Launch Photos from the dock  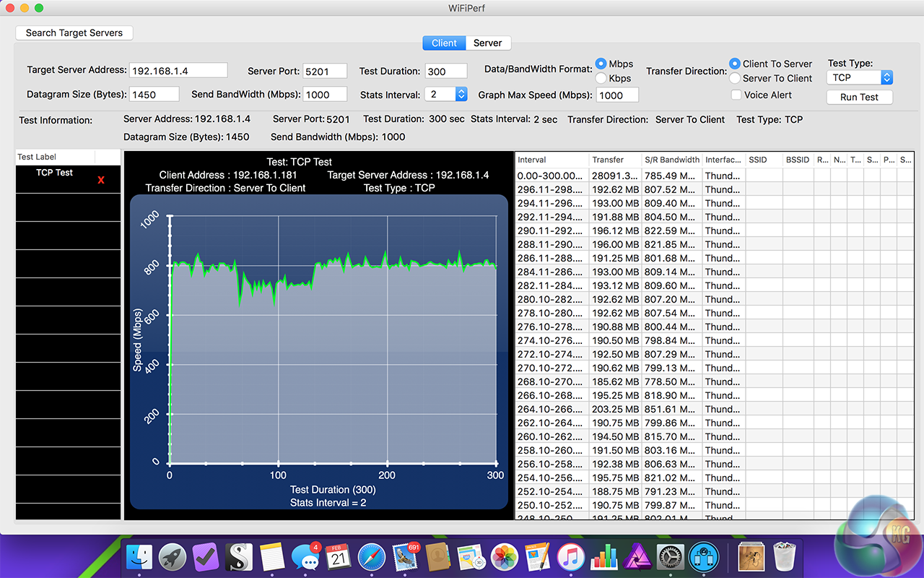point(505,557)
